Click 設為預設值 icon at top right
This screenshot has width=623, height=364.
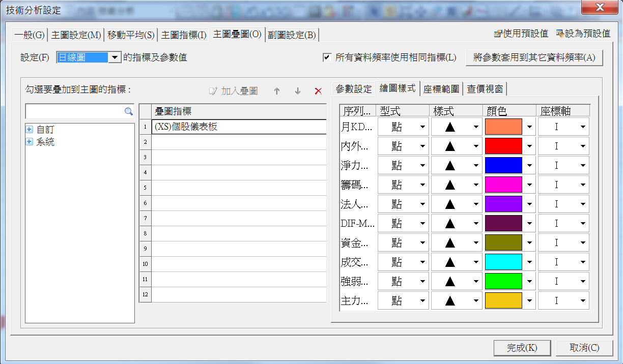coord(560,34)
